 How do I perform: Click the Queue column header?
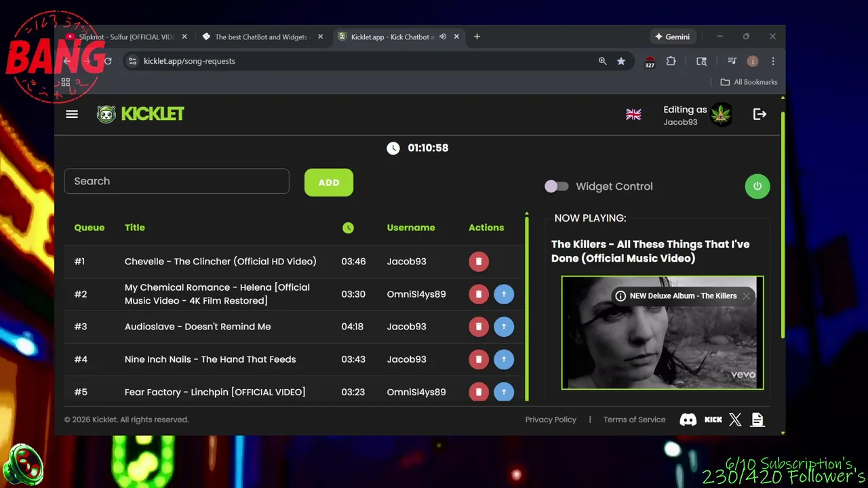(90, 228)
